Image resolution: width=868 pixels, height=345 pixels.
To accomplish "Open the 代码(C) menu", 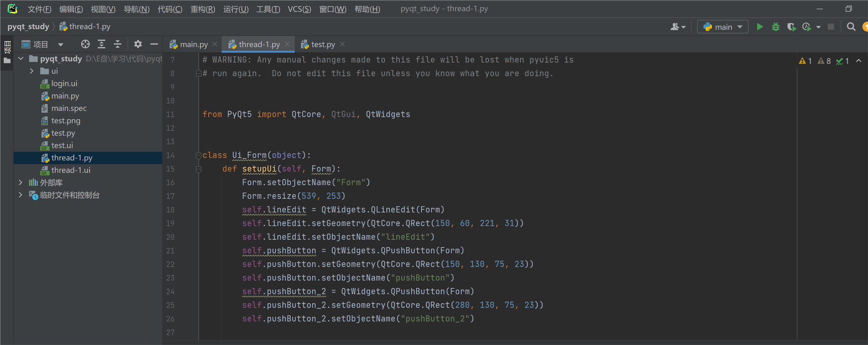I will point(170,9).
